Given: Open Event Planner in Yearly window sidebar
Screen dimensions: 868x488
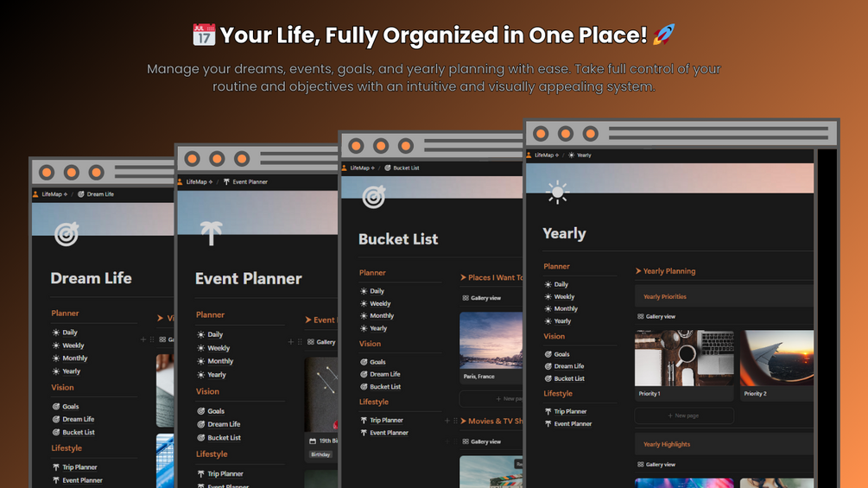Looking at the screenshot, I should tap(573, 424).
